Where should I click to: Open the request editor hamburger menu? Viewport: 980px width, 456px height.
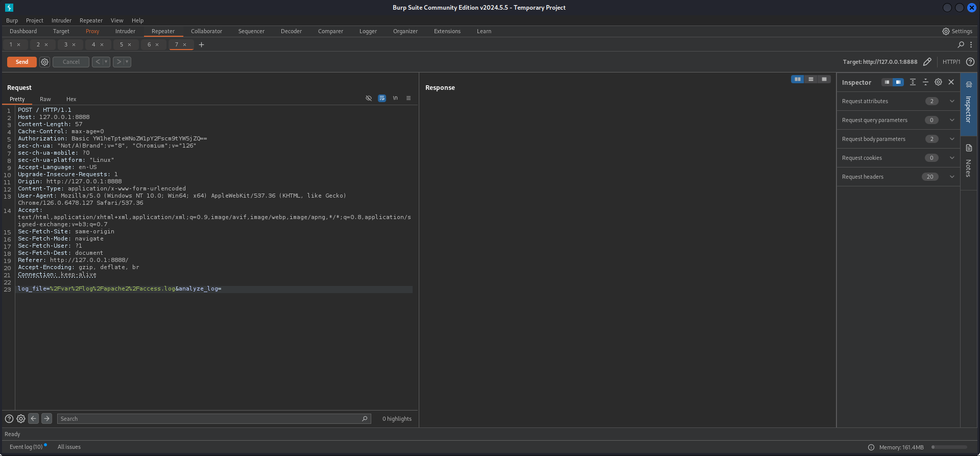click(409, 98)
